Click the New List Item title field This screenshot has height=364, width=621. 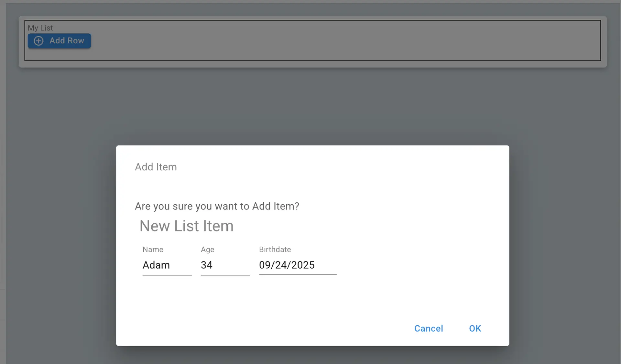[186, 226]
